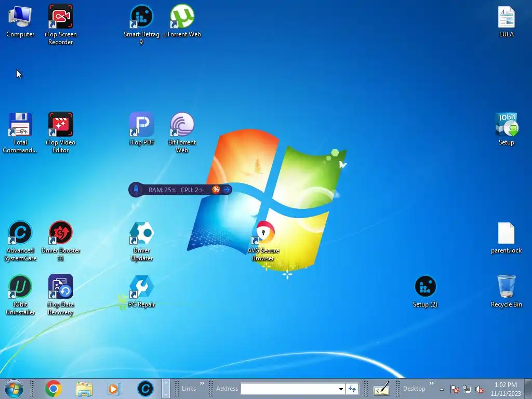The image size is (532, 399).
Task: Click the RAM: 25% readout on widget
Action: coord(162,190)
